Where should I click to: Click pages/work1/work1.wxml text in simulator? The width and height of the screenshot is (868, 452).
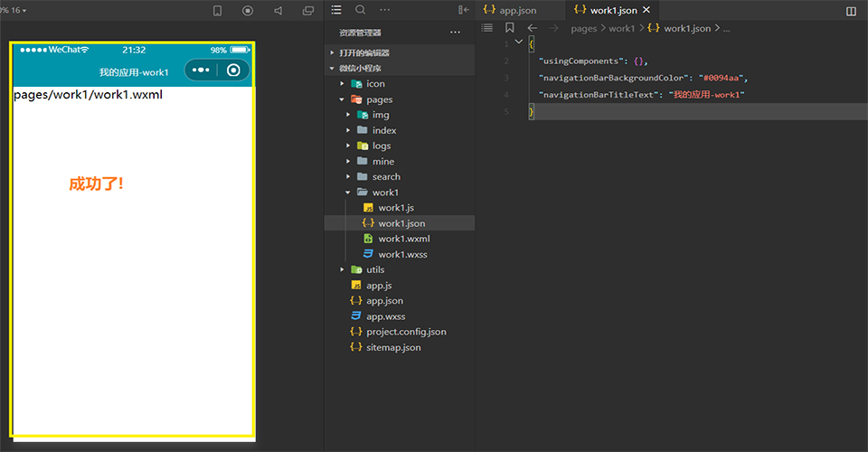(x=88, y=95)
